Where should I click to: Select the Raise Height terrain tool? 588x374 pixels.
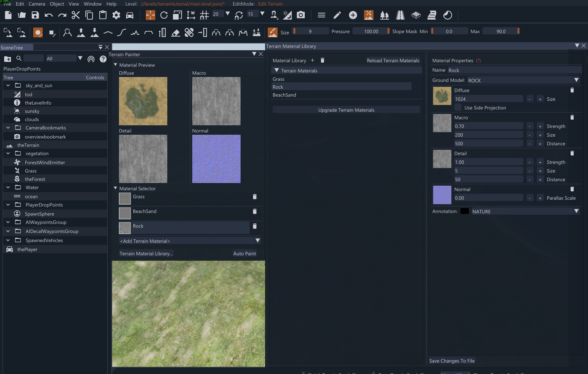click(x=81, y=33)
